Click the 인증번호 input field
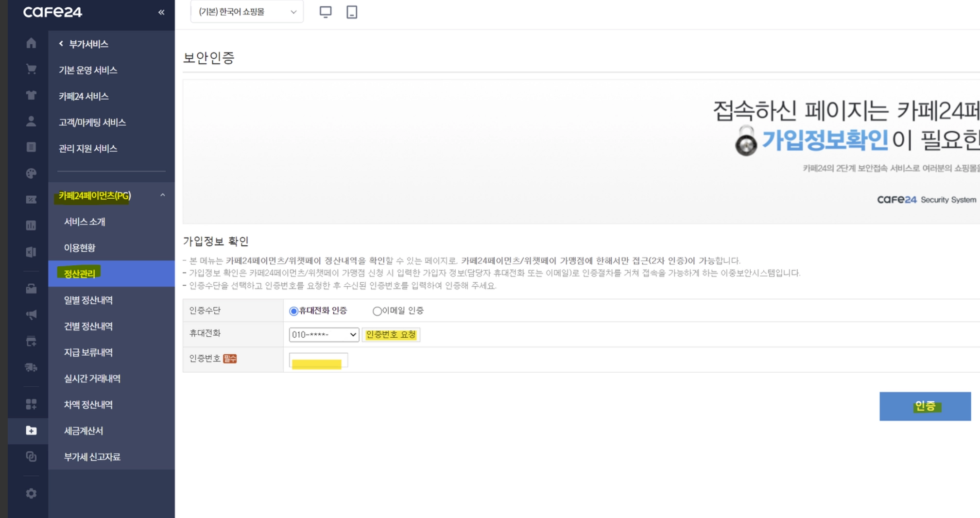The width and height of the screenshot is (980, 518). (x=318, y=360)
